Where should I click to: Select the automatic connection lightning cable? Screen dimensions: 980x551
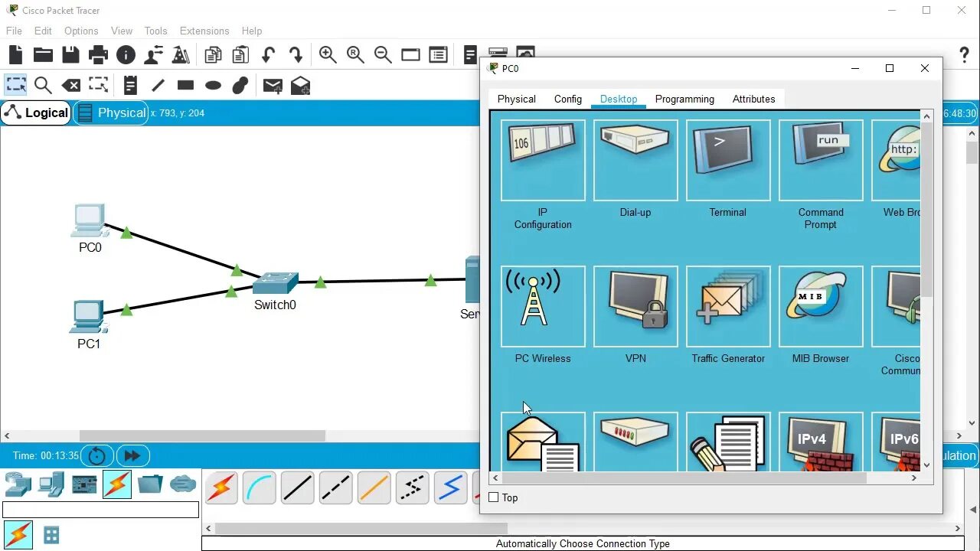[x=221, y=487]
